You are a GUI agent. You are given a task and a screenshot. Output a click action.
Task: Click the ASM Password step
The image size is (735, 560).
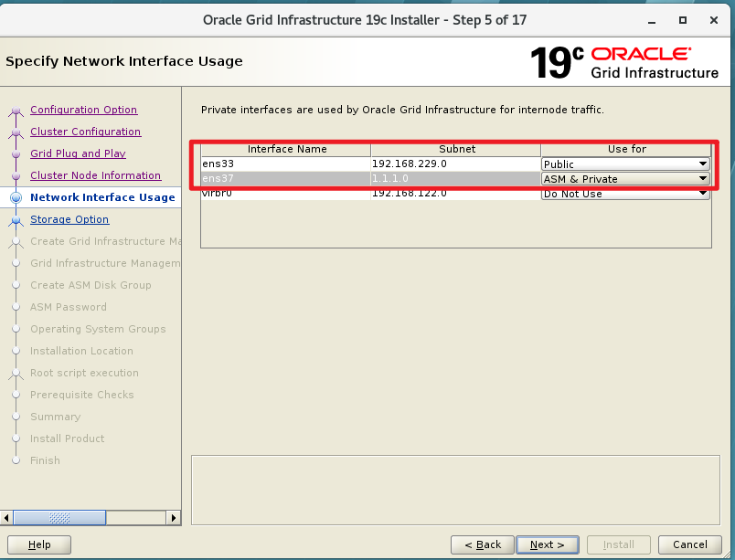(69, 307)
